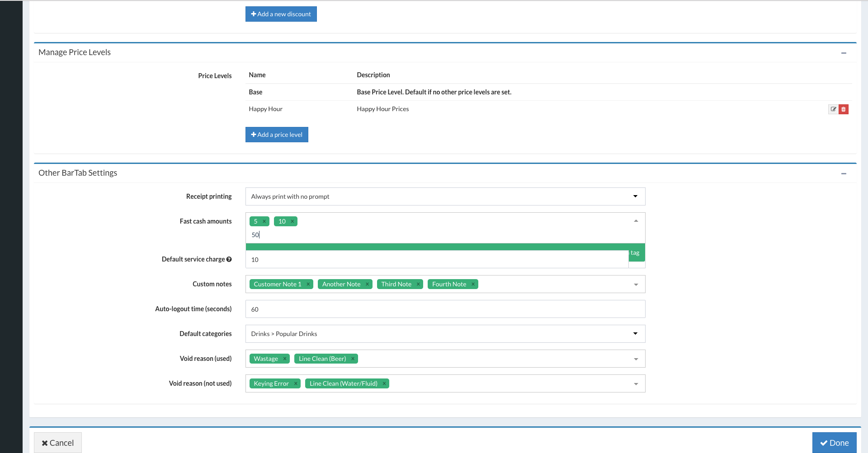The width and height of the screenshot is (868, 453).
Task: Remove the 10 fast cash tag
Action: click(292, 221)
